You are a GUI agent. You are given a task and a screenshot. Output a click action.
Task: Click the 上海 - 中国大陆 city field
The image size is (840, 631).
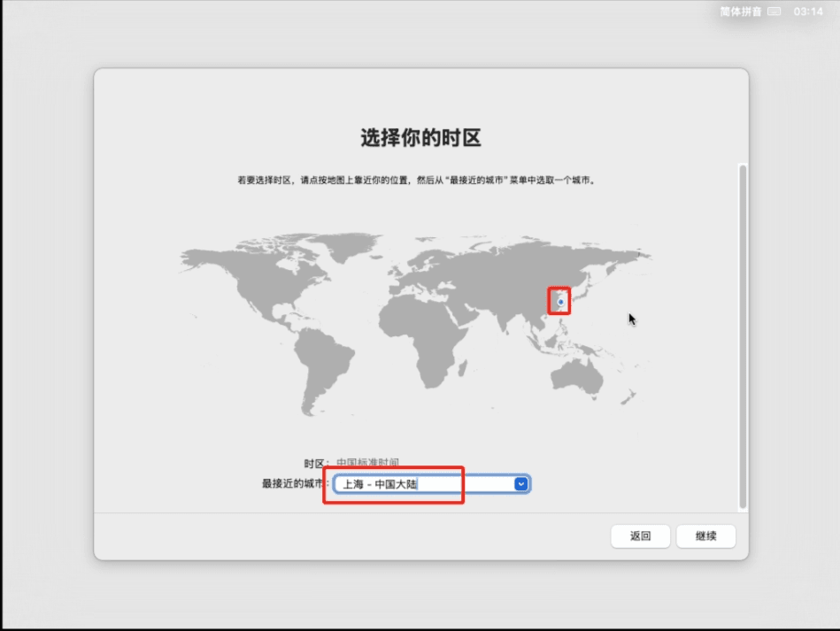(420, 484)
